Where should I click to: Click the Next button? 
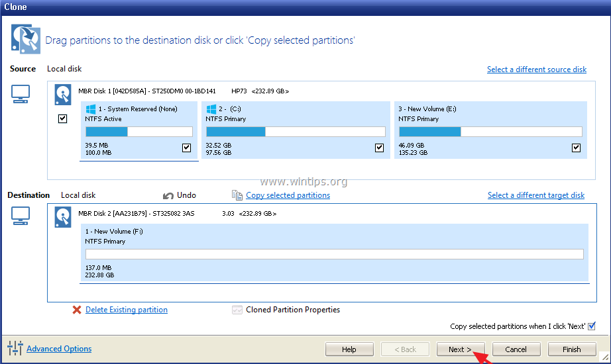pos(461,349)
